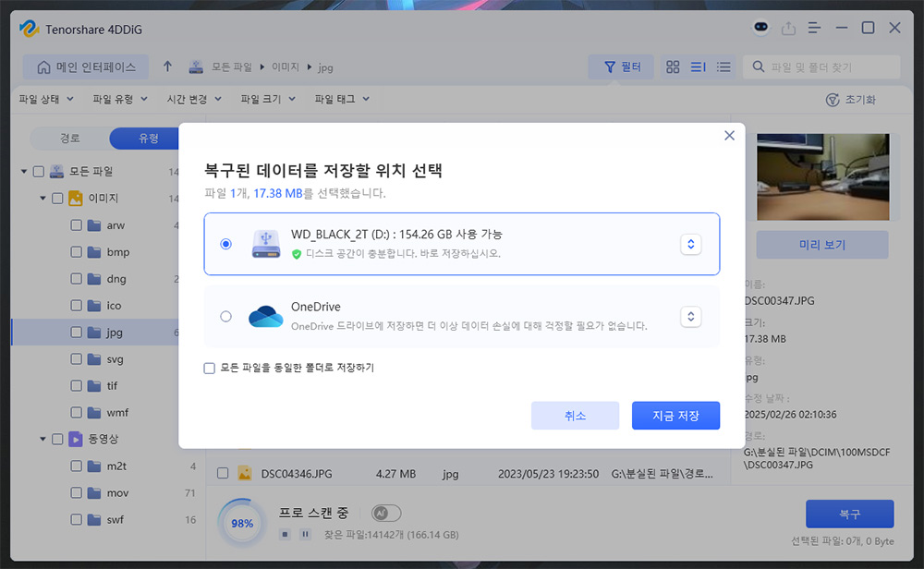Click 이미지 in the breadcrumb
Image resolution: width=924 pixels, height=569 pixels.
[286, 67]
